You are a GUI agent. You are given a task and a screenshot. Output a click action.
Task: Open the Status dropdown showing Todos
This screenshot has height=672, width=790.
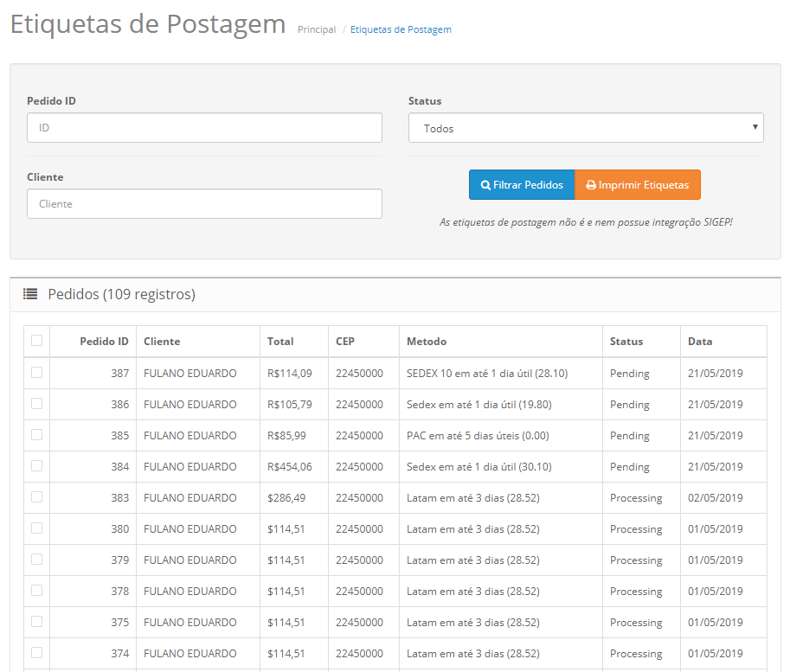(x=585, y=128)
